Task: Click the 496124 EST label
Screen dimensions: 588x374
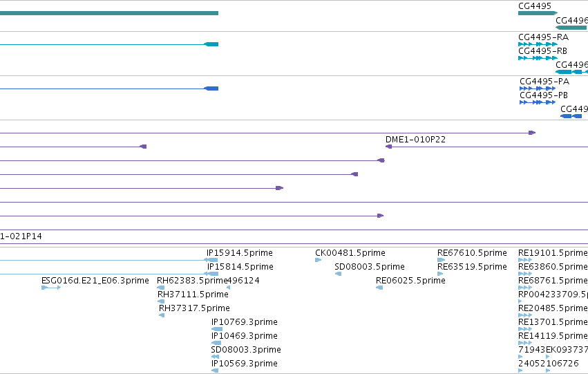Action: coord(243,281)
